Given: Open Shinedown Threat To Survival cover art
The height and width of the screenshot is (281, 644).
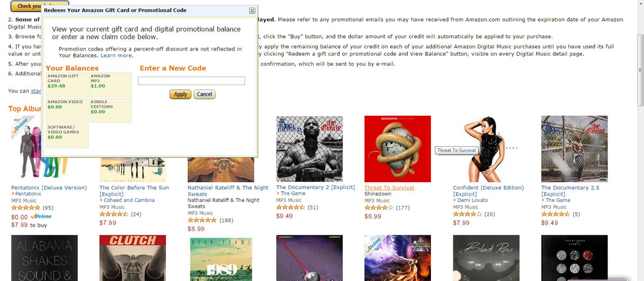Looking at the screenshot, I should pos(397,149).
